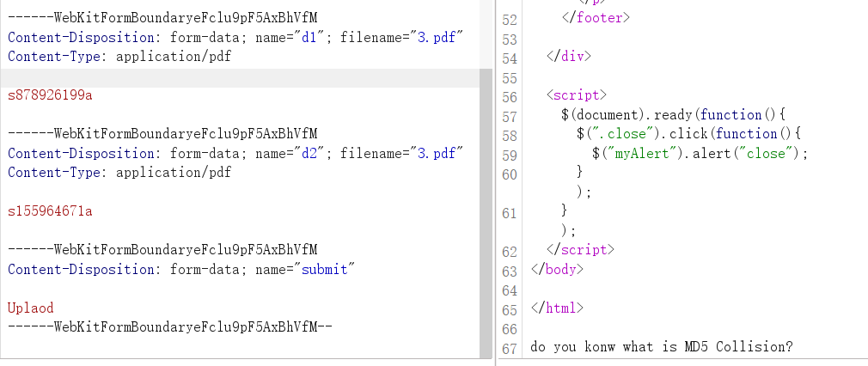
Task: Click the </footer> tag on line 52
Action: tap(596, 18)
